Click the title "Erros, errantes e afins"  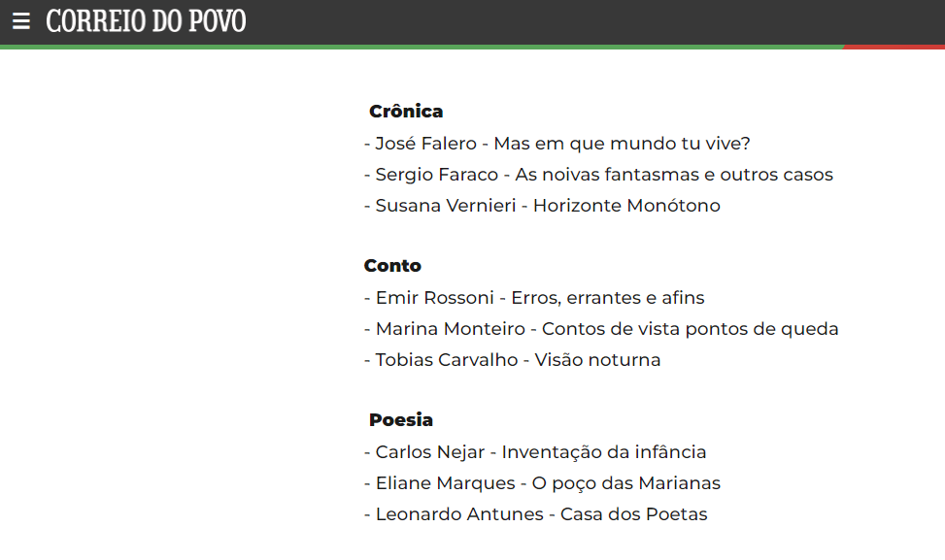coord(608,298)
